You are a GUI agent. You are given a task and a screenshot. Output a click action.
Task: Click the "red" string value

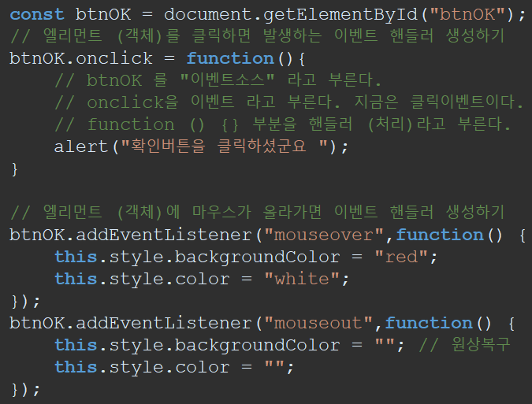[x=401, y=257]
